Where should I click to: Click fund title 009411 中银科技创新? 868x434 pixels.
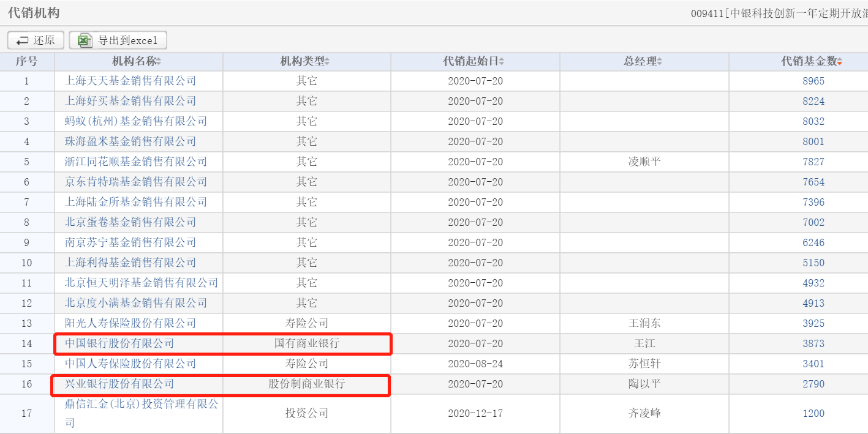[779, 13]
